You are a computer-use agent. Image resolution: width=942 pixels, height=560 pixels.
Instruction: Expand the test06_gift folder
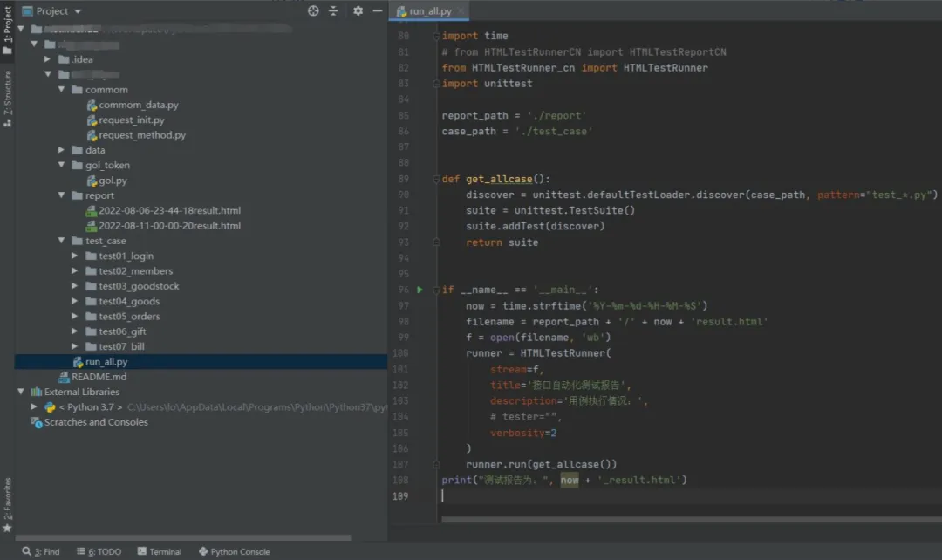[x=75, y=331]
